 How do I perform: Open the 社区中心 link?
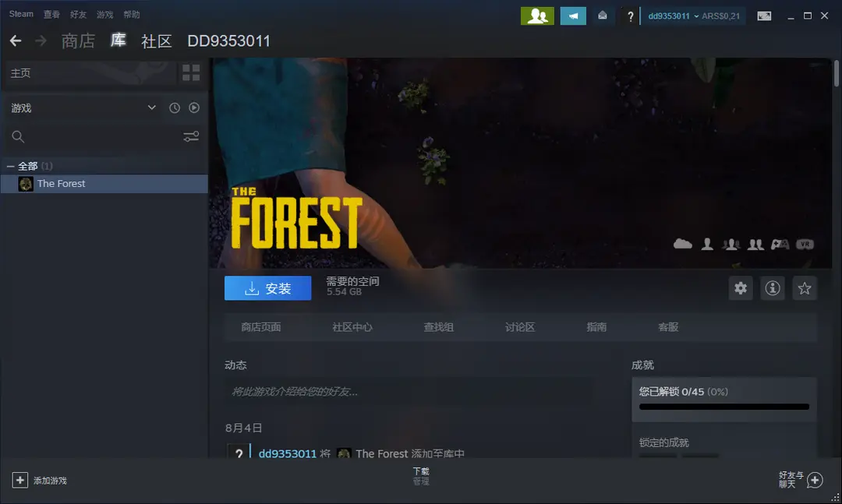[352, 327]
